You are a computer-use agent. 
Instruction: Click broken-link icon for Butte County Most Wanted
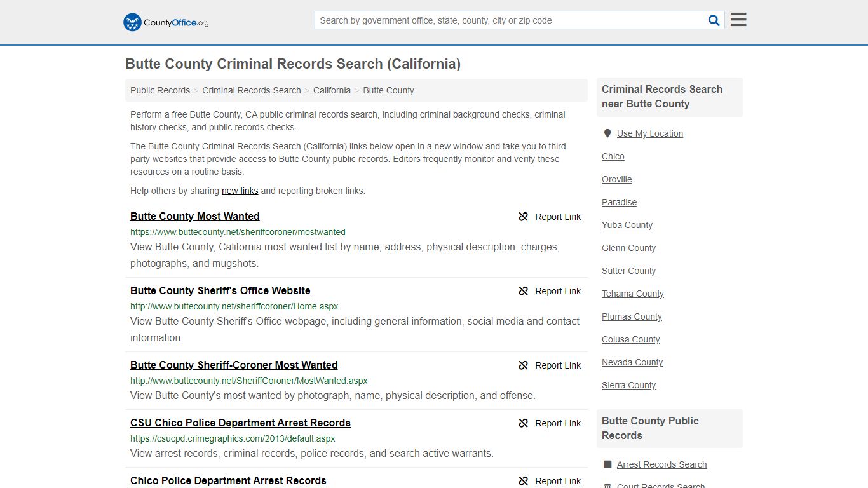523,217
